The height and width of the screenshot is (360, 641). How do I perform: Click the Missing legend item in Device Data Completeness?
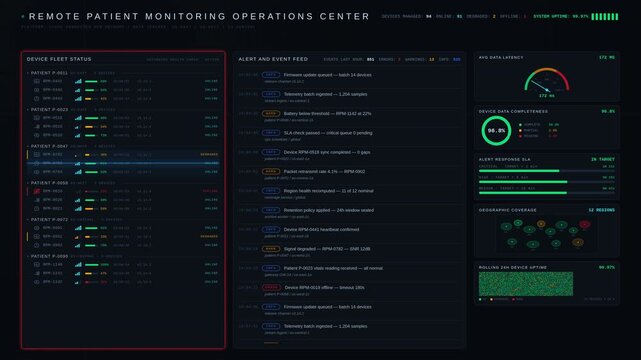click(538, 136)
